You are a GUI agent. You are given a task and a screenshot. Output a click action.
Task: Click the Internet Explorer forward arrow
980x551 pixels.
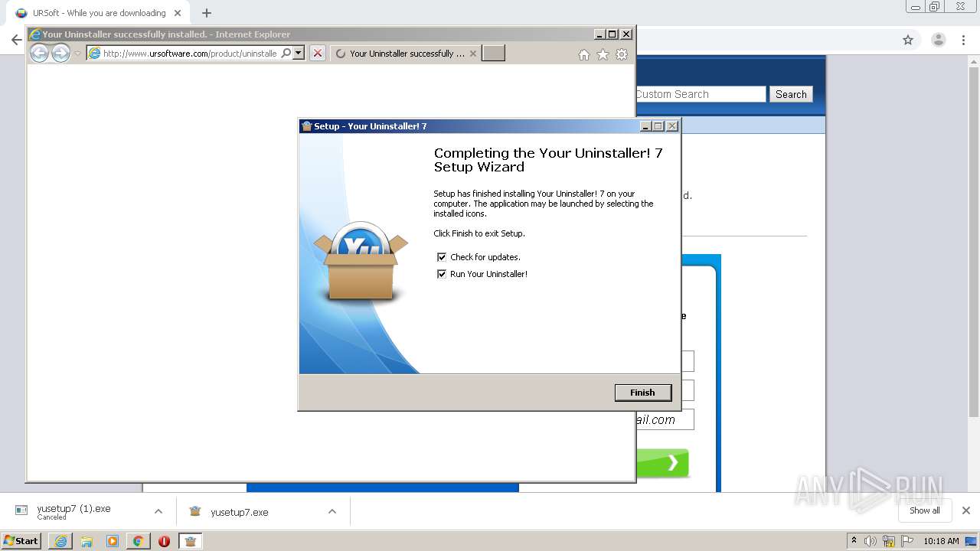(60, 54)
